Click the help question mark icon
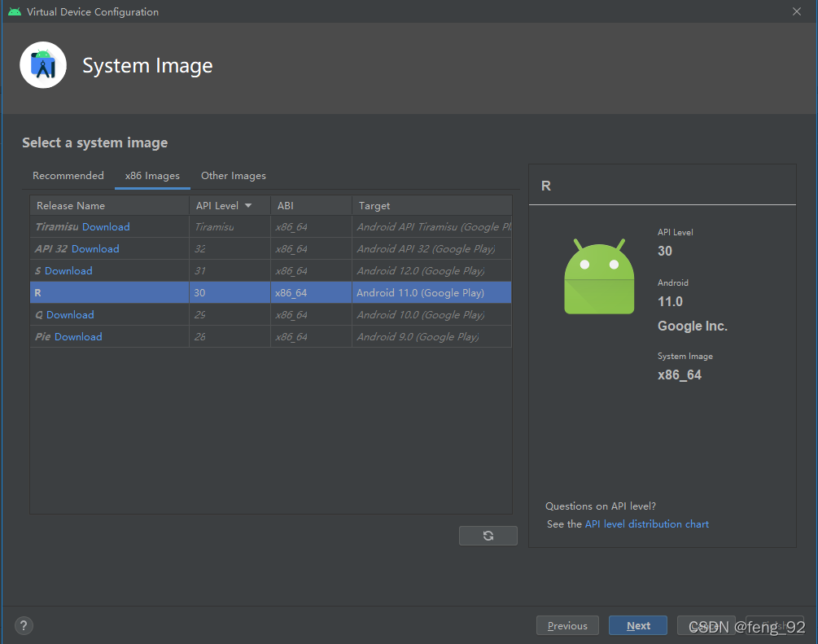Image resolution: width=818 pixels, height=644 pixels. [23, 625]
